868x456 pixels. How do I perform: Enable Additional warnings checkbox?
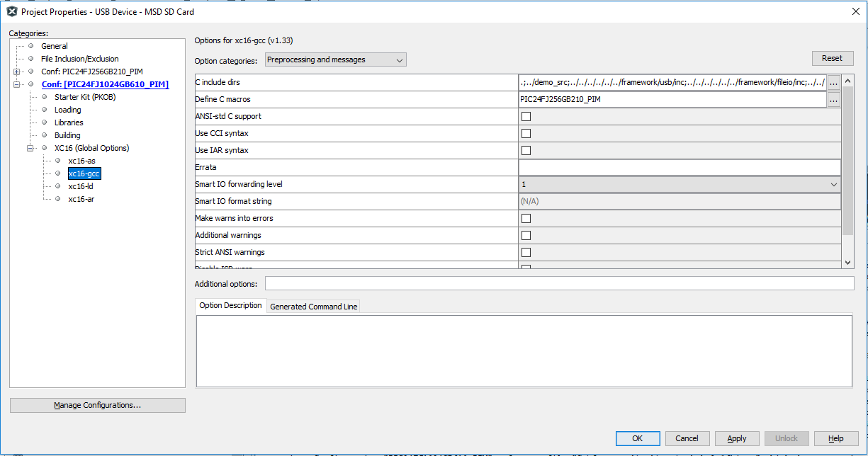(526, 236)
